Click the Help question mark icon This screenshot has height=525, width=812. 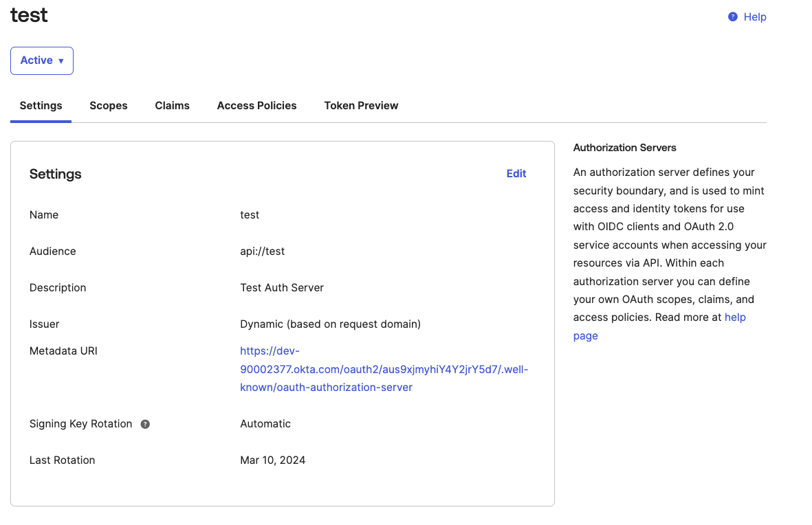point(732,16)
